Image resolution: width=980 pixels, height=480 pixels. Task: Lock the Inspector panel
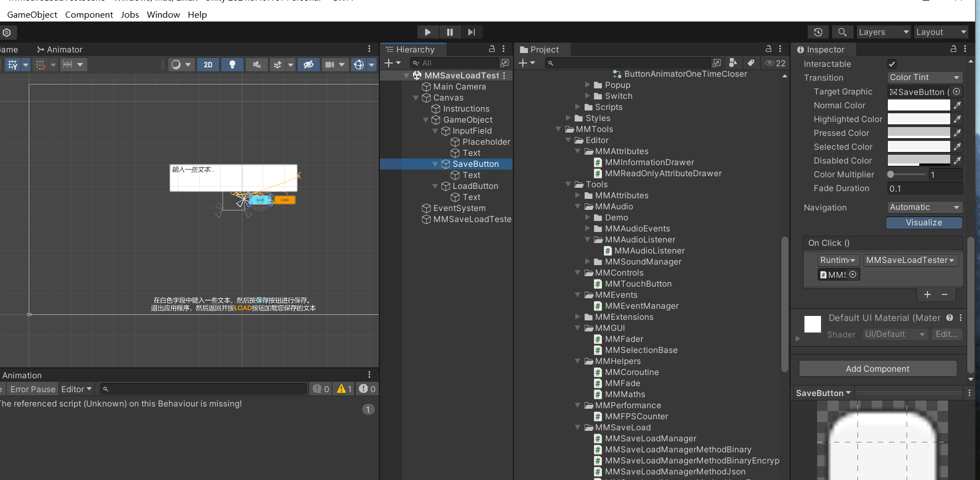coord(953,49)
